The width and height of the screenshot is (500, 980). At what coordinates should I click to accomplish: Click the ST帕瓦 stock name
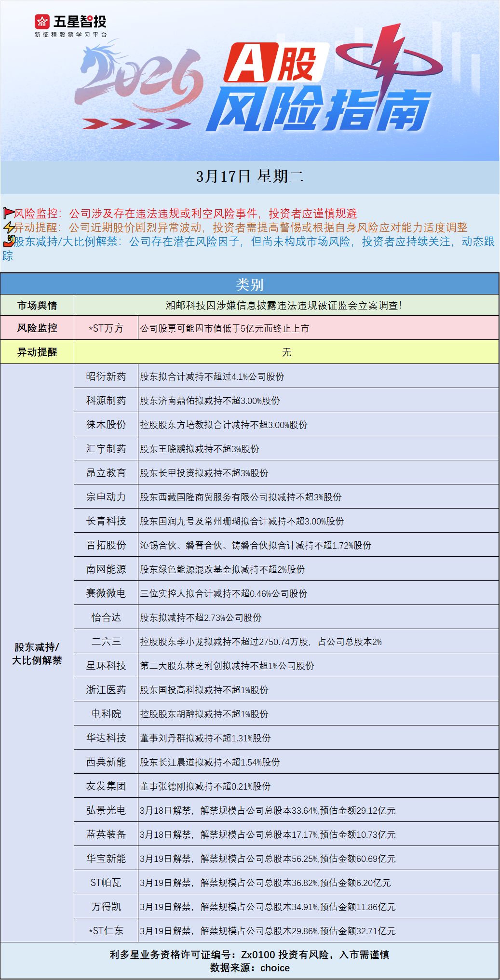[x=106, y=883]
